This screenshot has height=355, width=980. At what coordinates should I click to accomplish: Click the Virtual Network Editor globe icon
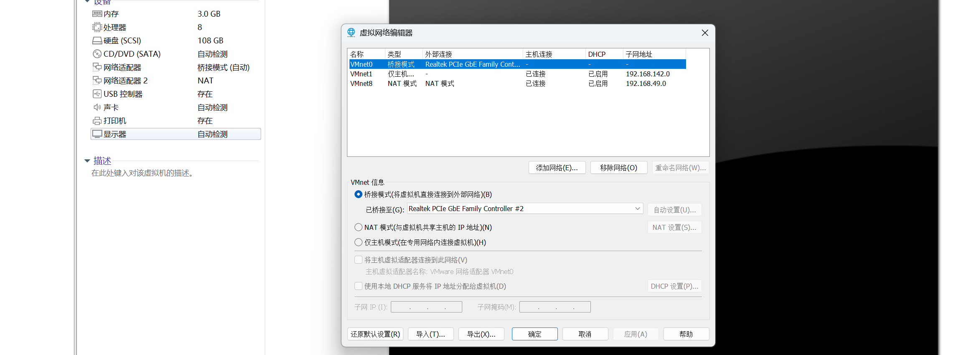351,33
